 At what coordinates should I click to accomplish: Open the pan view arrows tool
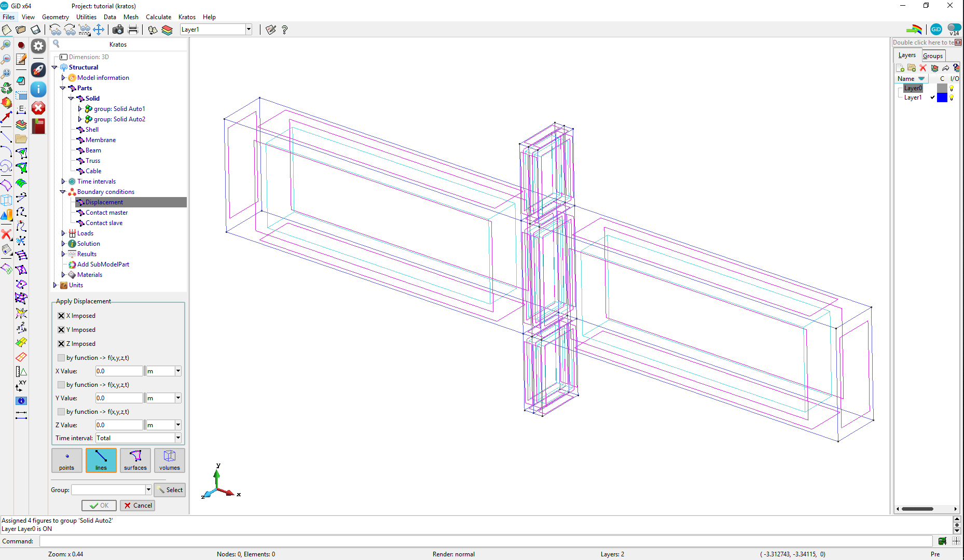99,30
